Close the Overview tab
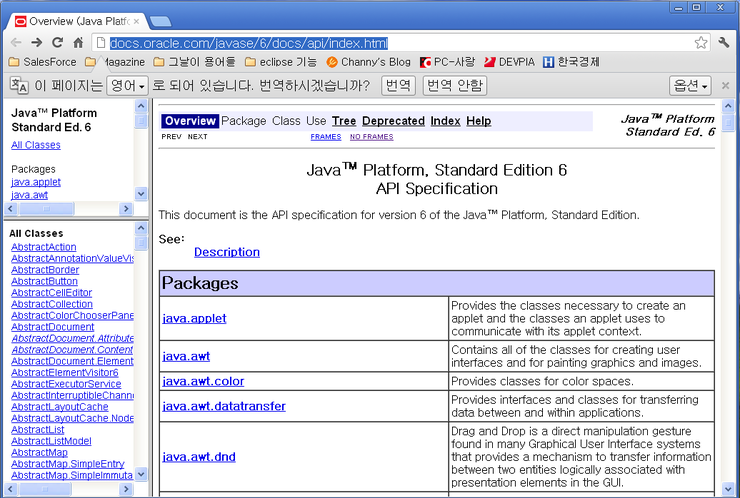The width and height of the screenshot is (740, 498). [136, 21]
